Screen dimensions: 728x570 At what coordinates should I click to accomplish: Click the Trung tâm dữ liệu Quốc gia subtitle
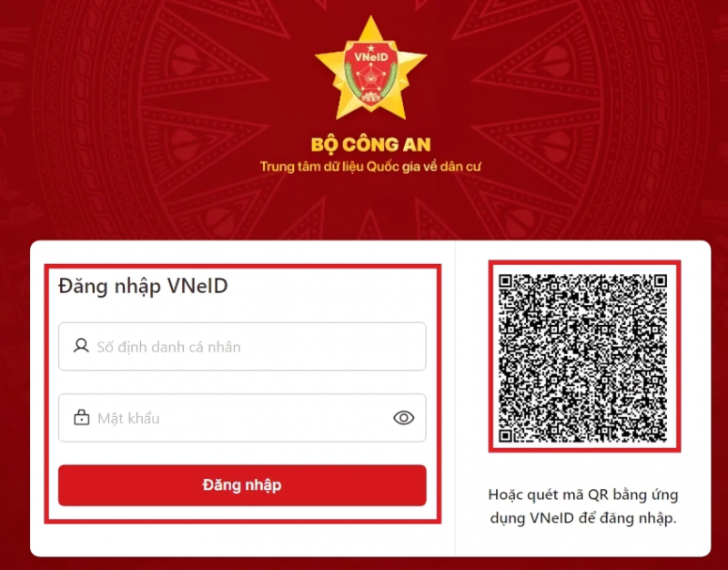[370, 167]
